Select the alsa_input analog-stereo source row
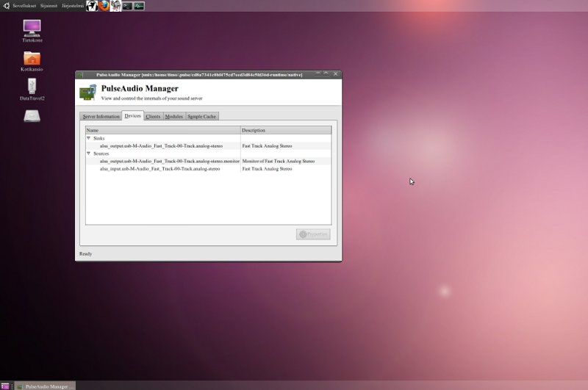Image resolution: width=588 pixels, height=390 pixels. click(208, 169)
